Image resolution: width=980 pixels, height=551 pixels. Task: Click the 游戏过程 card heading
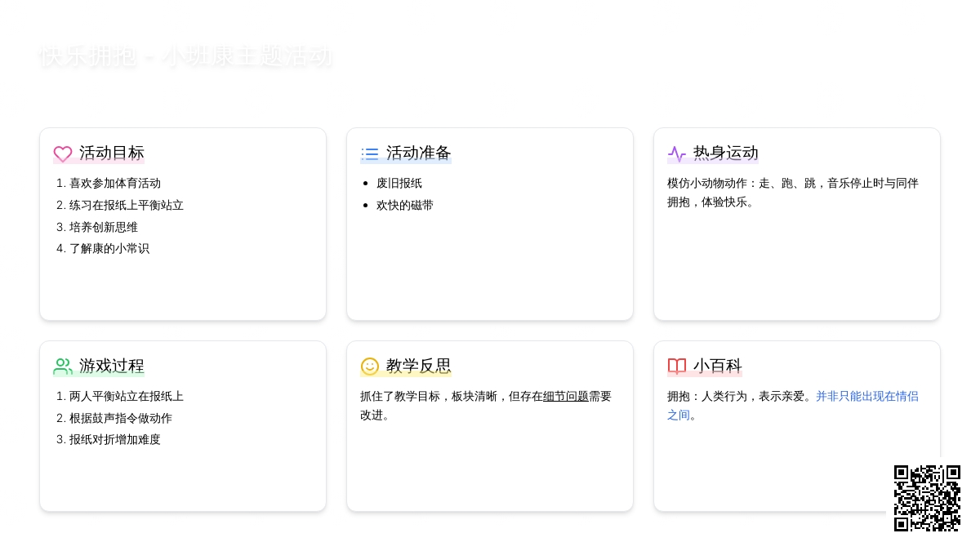coord(112,366)
